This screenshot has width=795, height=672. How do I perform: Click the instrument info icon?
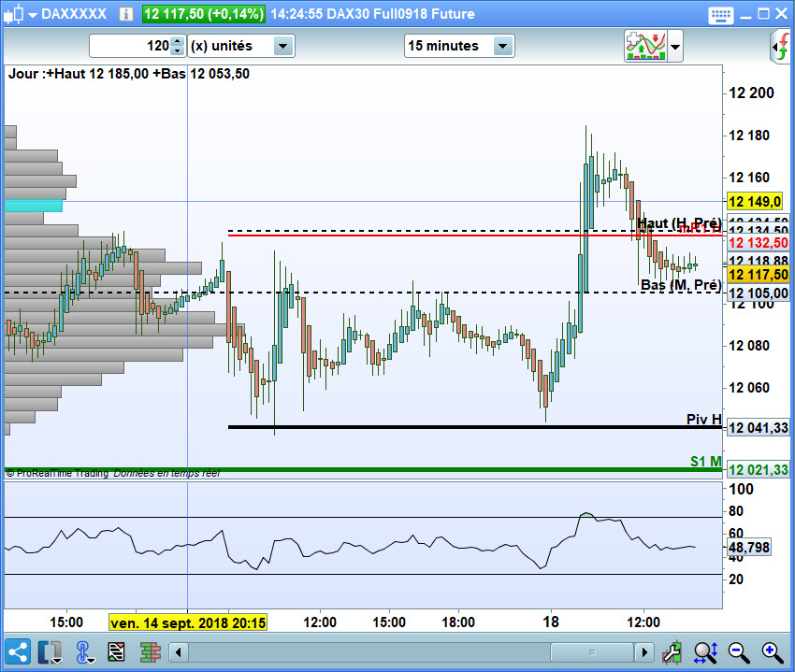tap(125, 14)
